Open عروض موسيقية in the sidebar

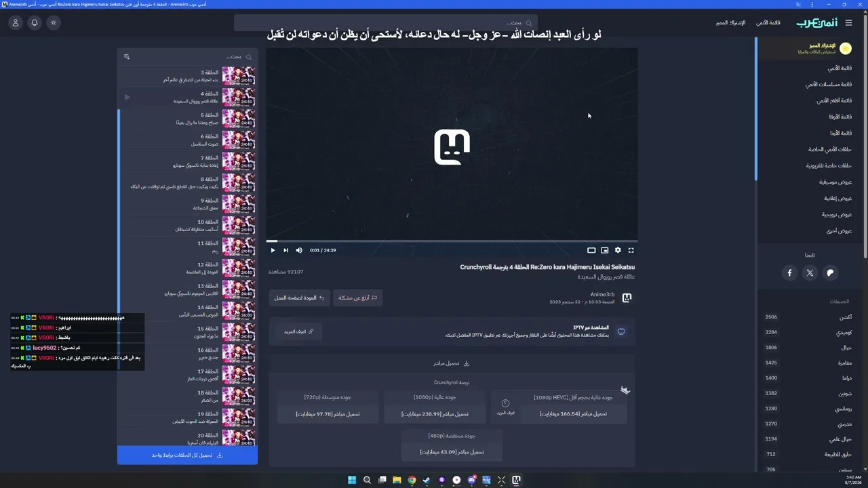[x=835, y=182]
